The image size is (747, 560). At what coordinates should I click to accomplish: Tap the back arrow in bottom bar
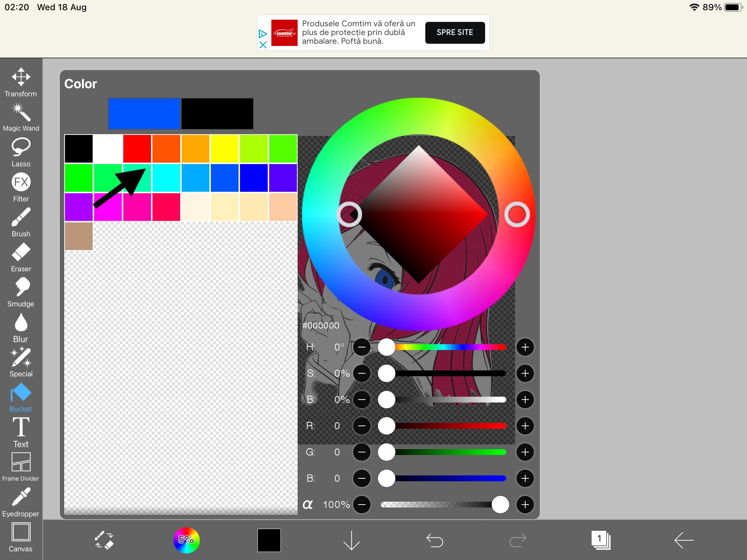(x=684, y=540)
